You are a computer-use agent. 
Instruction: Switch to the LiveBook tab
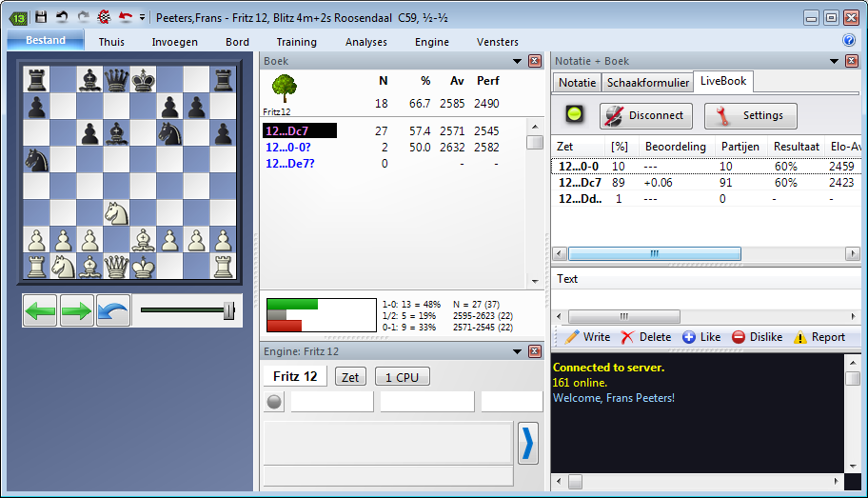(x=723, y=81)
